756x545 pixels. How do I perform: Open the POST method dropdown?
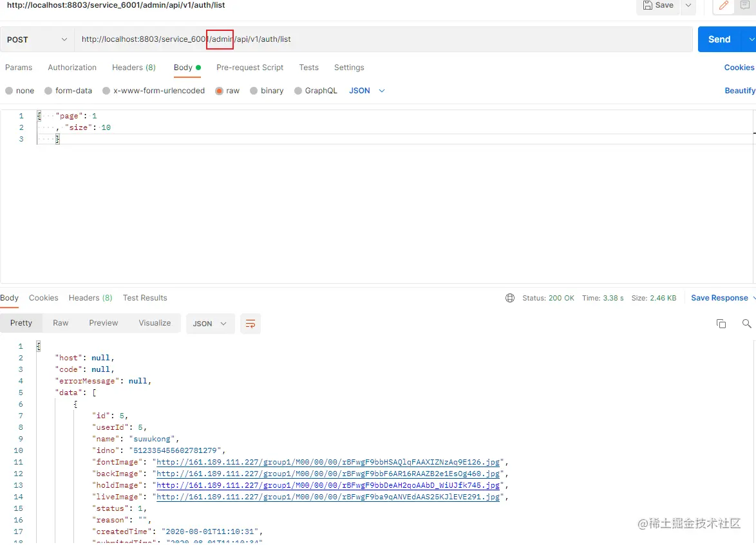37,39
